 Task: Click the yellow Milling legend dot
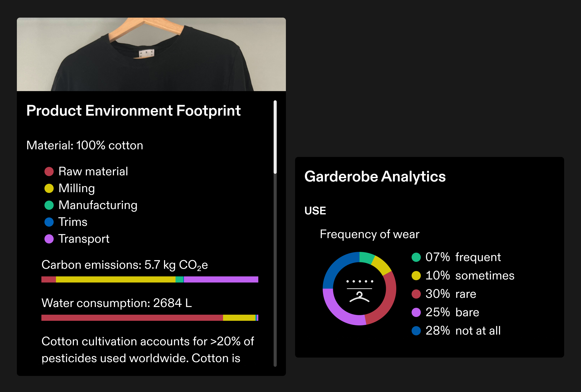49,188
